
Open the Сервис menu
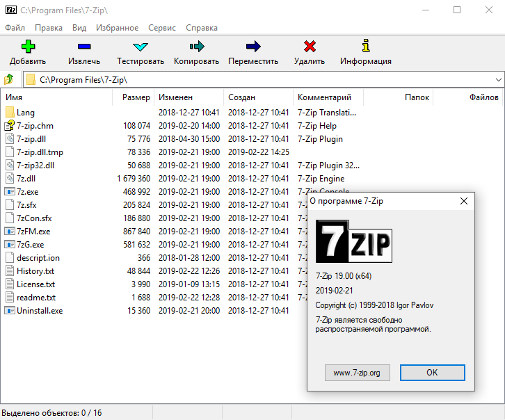[162, 28]
